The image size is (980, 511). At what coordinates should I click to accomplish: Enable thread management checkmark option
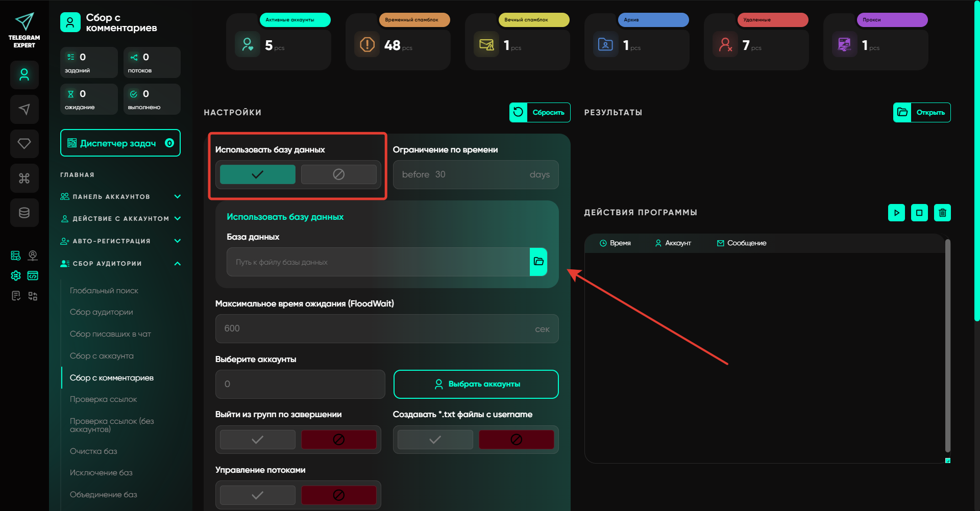(257, 495)
